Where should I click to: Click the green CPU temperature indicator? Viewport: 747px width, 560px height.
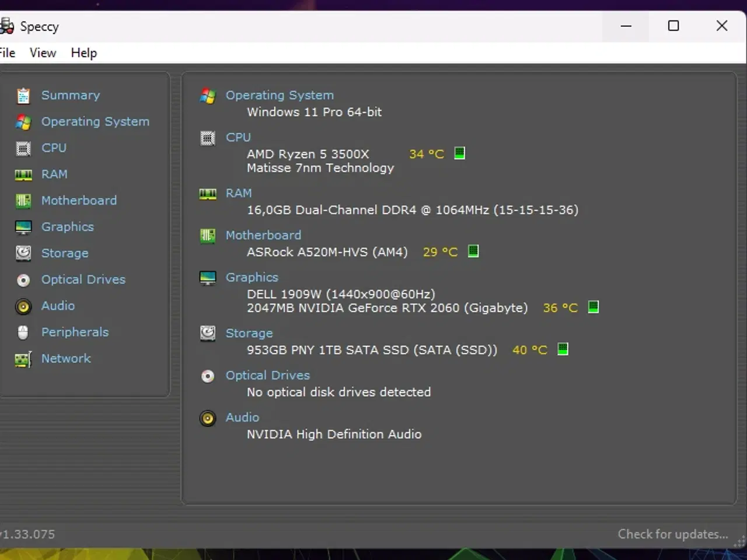point(459,153)
